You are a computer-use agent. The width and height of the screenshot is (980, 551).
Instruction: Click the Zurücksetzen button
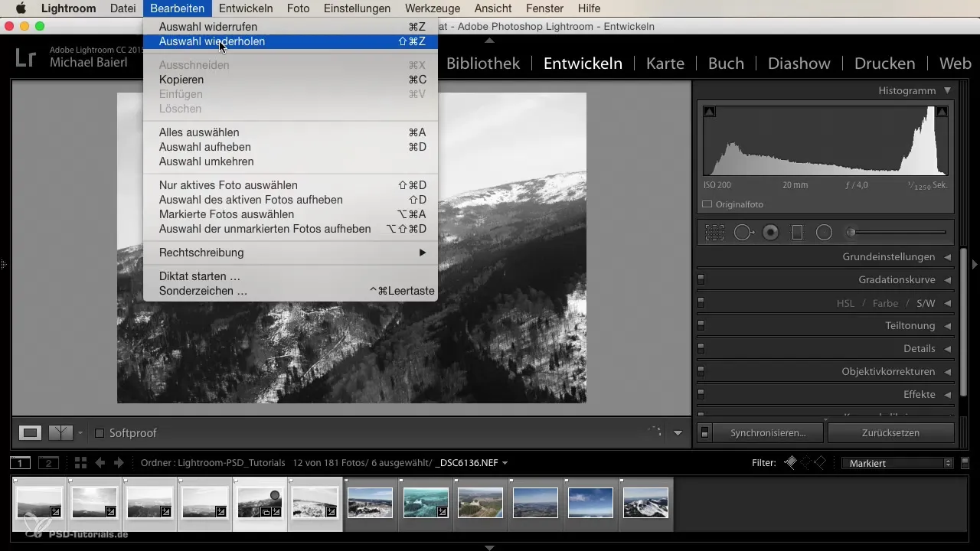pos(890,432)
